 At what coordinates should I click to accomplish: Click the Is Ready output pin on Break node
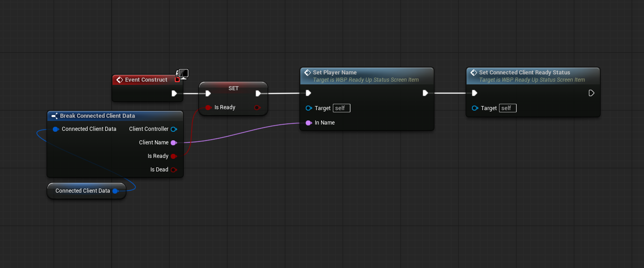click(173, 156)
